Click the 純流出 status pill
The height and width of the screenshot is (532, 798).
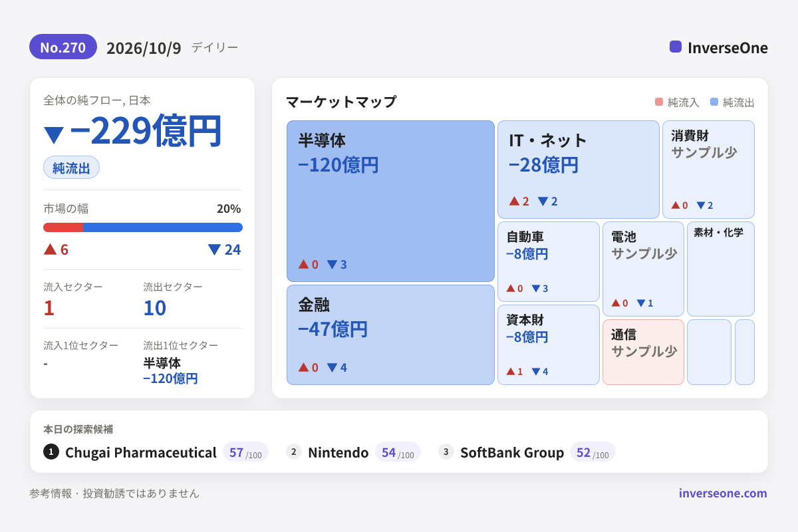(x=71, y=168)
